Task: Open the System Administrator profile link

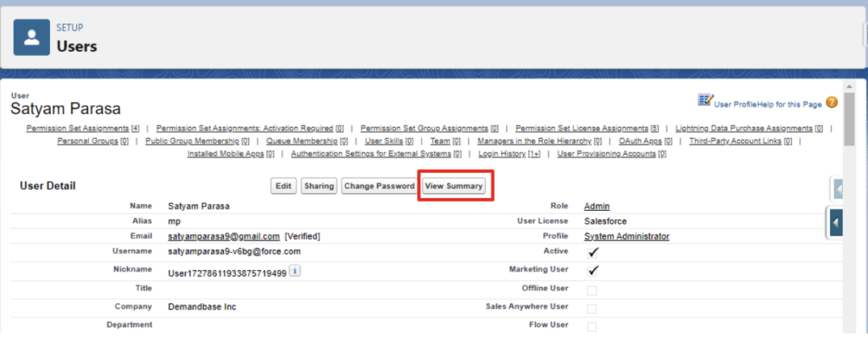Action: (x=626, y=236)
